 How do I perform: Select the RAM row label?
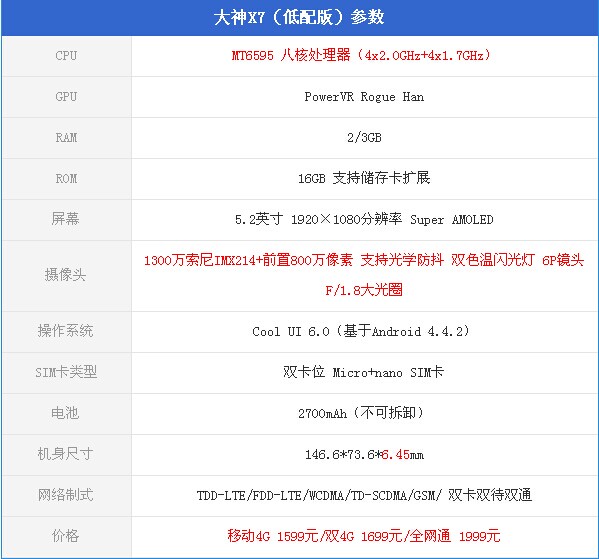(x=66, y=138)
